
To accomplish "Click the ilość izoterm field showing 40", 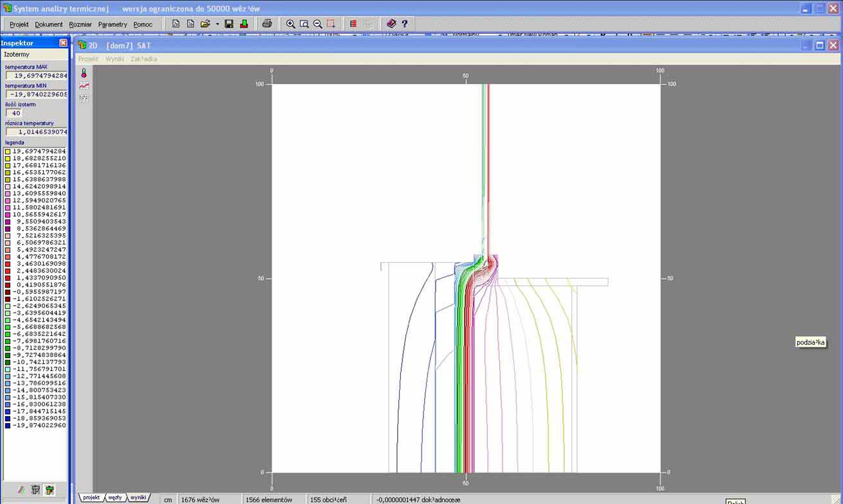I will 14,113.
